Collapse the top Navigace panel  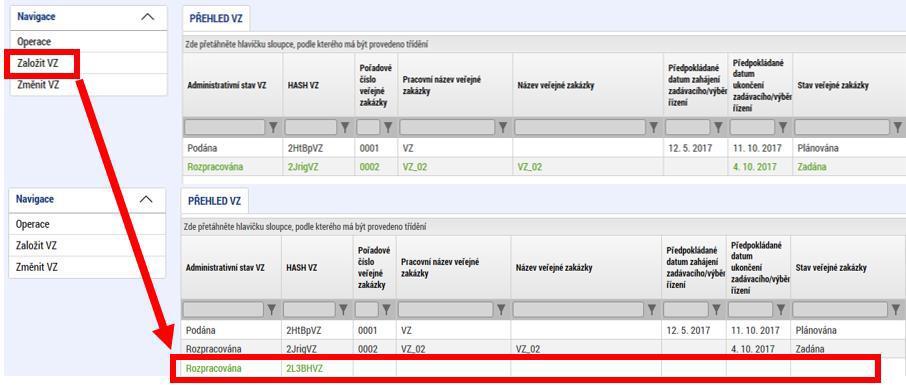point(148,17)
